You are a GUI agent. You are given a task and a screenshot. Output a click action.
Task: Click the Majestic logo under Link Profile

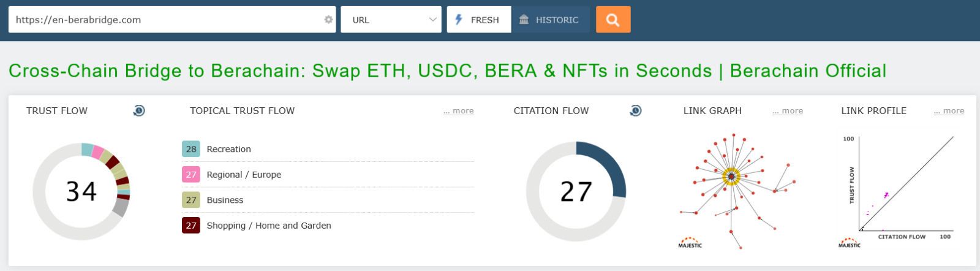click(849, 243)
